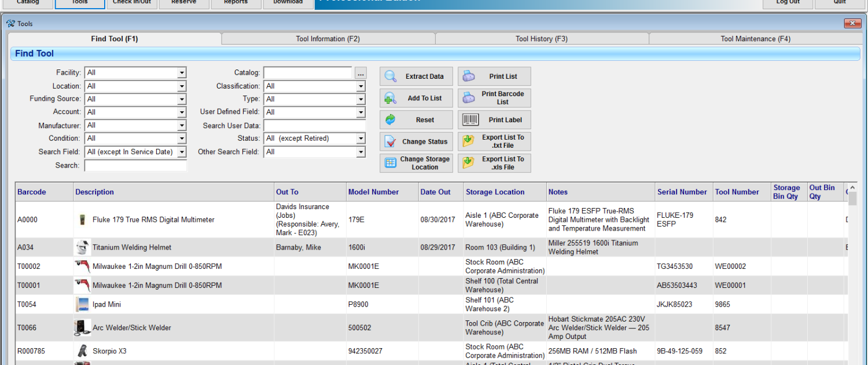Image resolution: width=868 pixels, height=365 pixels.
Task: Click drill thumbnail in row T00002
Action: [82, 267]
